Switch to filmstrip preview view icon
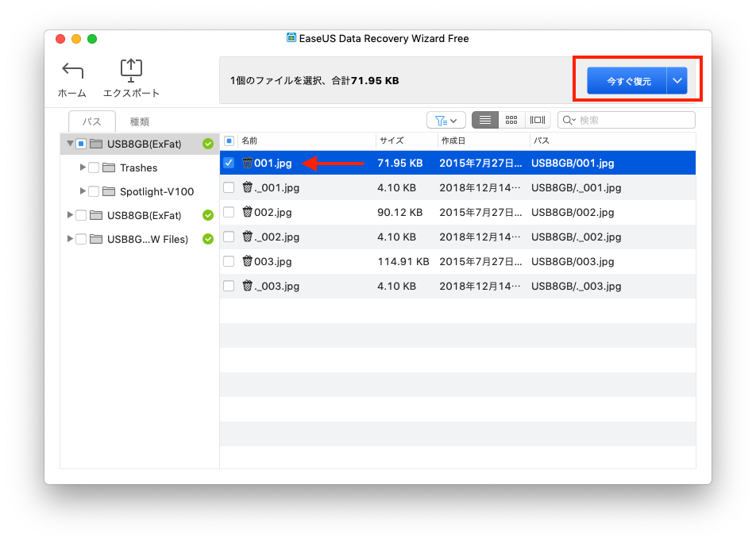 [538, 120]
